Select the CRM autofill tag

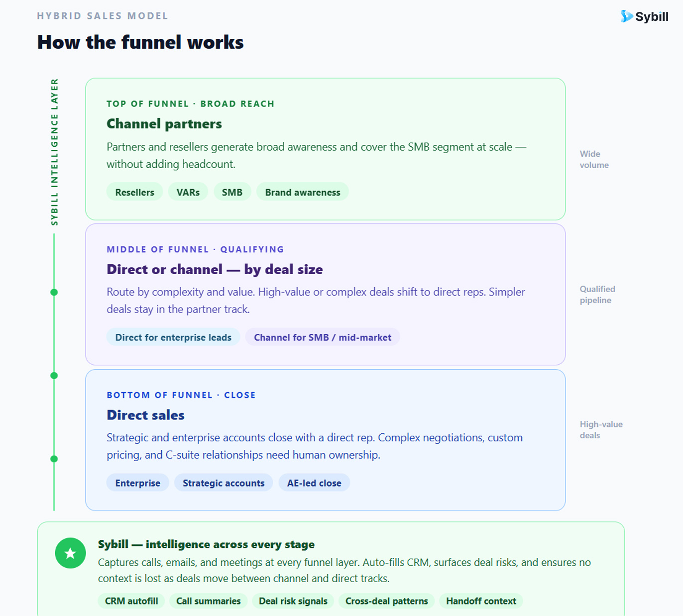(131, 601)
